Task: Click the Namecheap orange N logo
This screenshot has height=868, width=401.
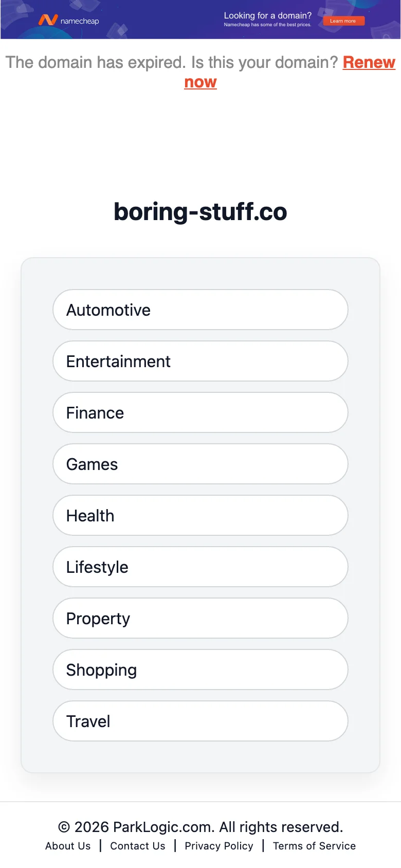Action: [47, 20]
